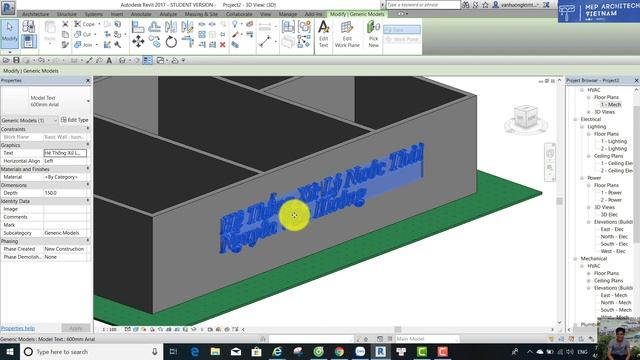Collapse the Identity Data section
This screenshot has height=360, width=640.
pos(88,201)
